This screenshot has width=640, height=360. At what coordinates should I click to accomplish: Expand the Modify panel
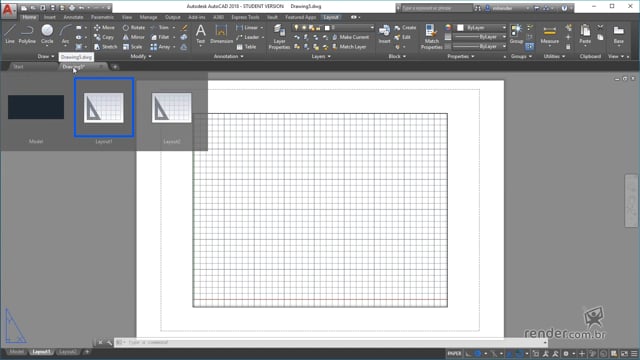(x=141, y=56)
